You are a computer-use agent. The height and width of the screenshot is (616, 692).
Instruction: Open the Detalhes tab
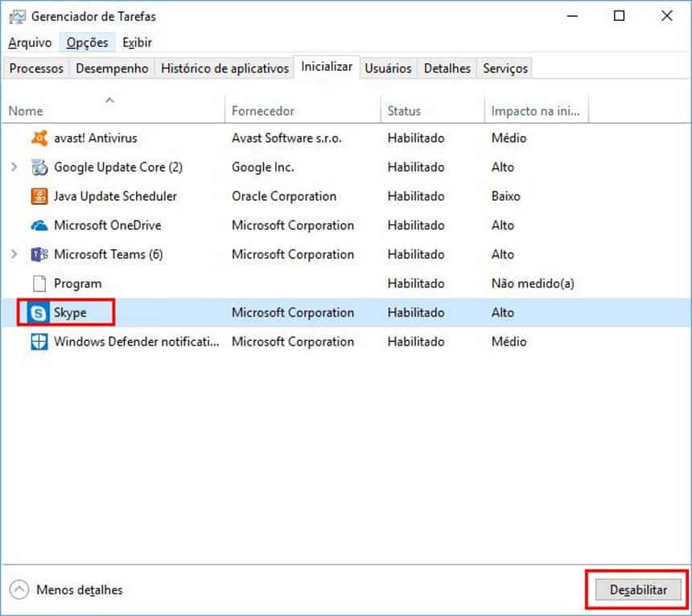[447, 68]
